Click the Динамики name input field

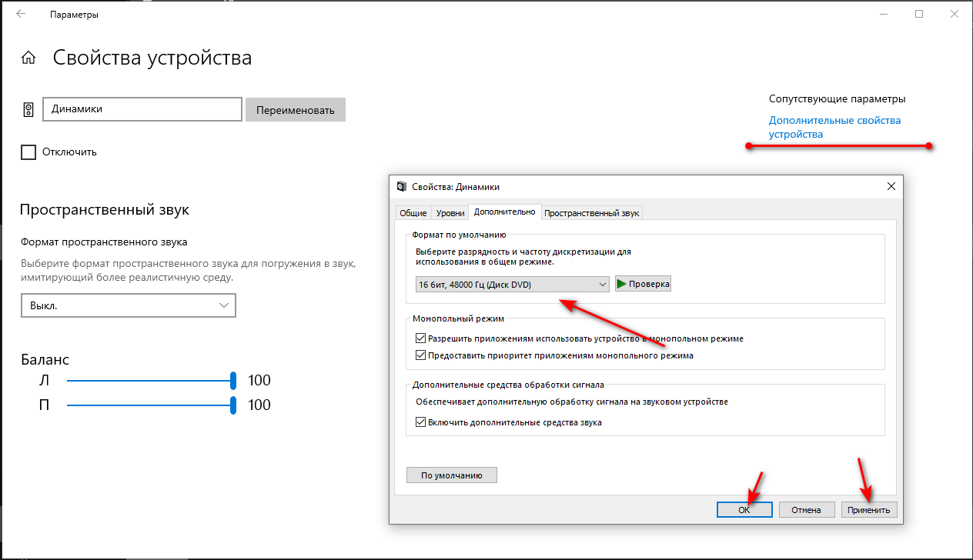(x=142, y=109)
